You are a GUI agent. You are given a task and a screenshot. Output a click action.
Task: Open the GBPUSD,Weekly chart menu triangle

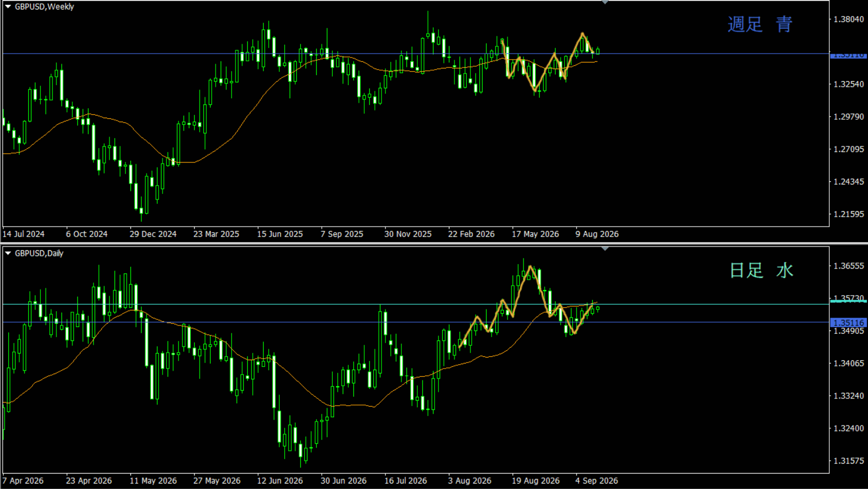[8, 7]
